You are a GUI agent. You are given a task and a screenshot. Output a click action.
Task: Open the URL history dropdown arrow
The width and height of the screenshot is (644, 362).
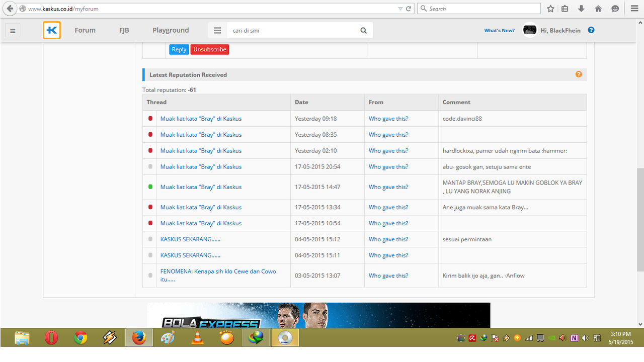point(400,9)
